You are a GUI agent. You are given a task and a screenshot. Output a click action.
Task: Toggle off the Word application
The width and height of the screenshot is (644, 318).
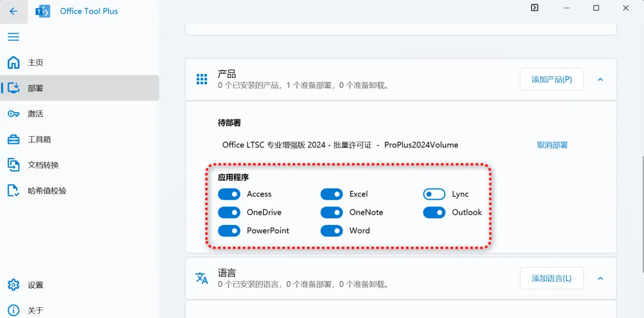[332, 231]
